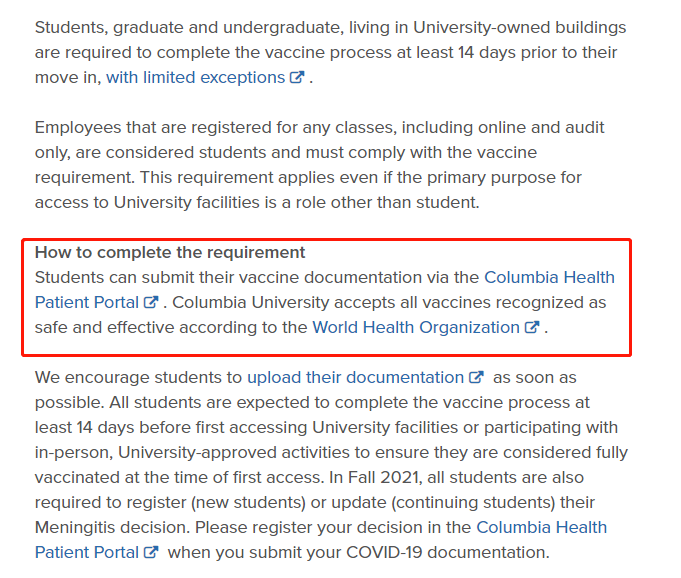Open Columbia Health Patient Portal link in red box
This screenshot has height=578, width=681.
click(549, 277)
